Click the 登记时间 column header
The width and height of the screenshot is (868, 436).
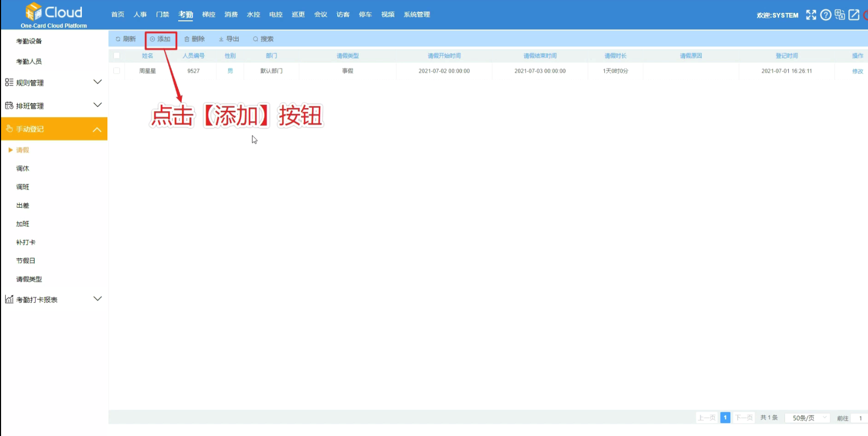coord(787,55)
